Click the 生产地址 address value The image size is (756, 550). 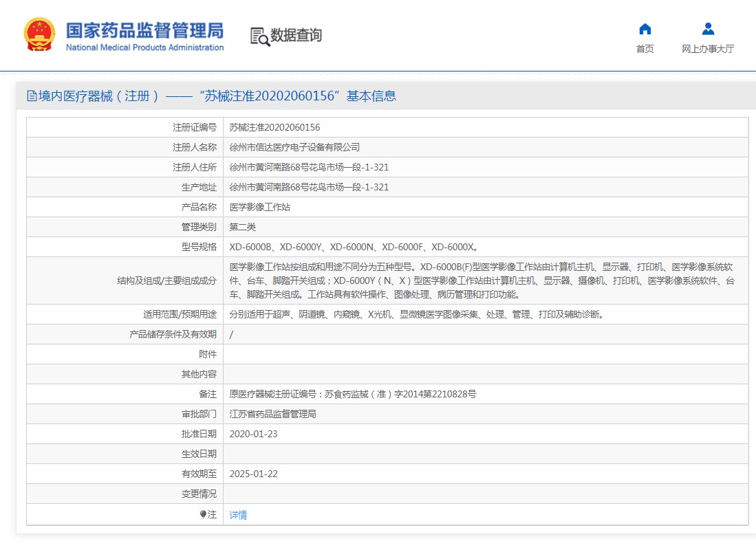click(x=309, y=187)
